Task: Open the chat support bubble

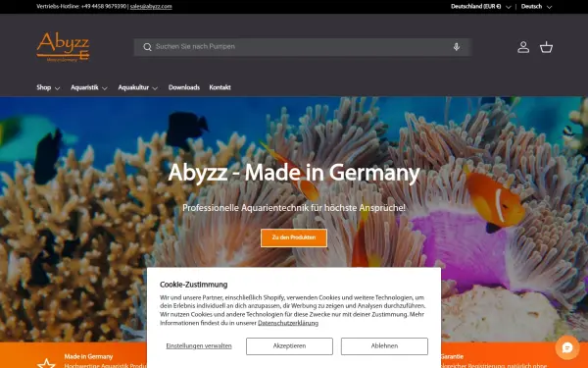Action: tap(567, 347)
